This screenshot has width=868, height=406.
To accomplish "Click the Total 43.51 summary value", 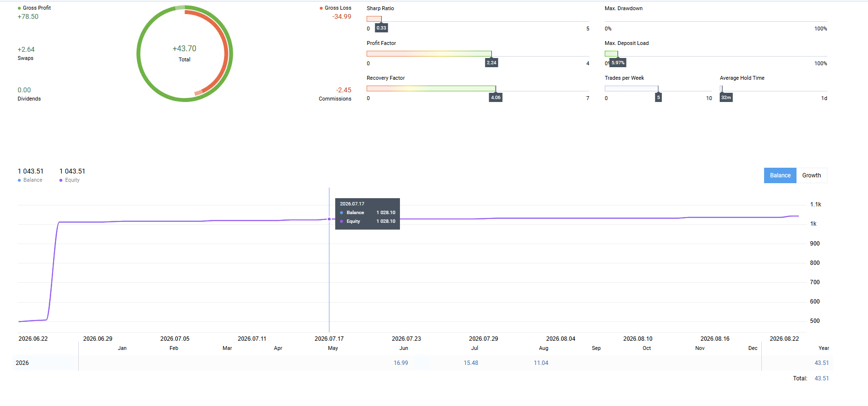I will [822, 378].
